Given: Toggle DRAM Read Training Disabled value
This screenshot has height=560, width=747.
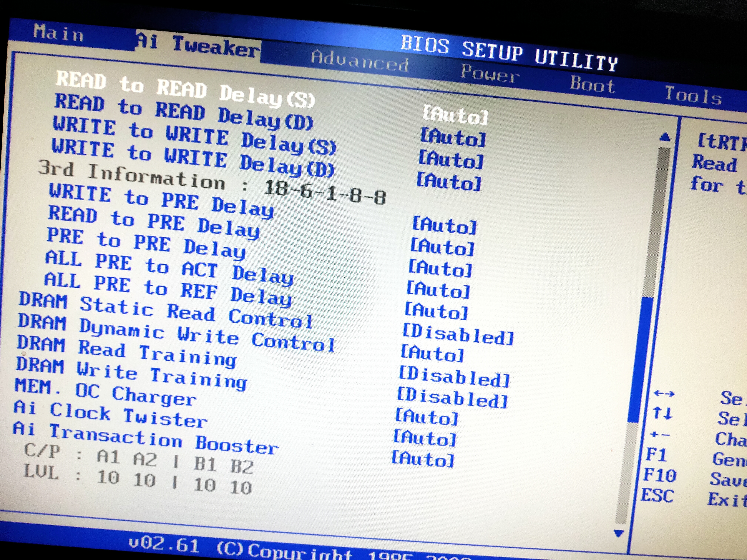Looking at the screenshot, I should point(454,376).
